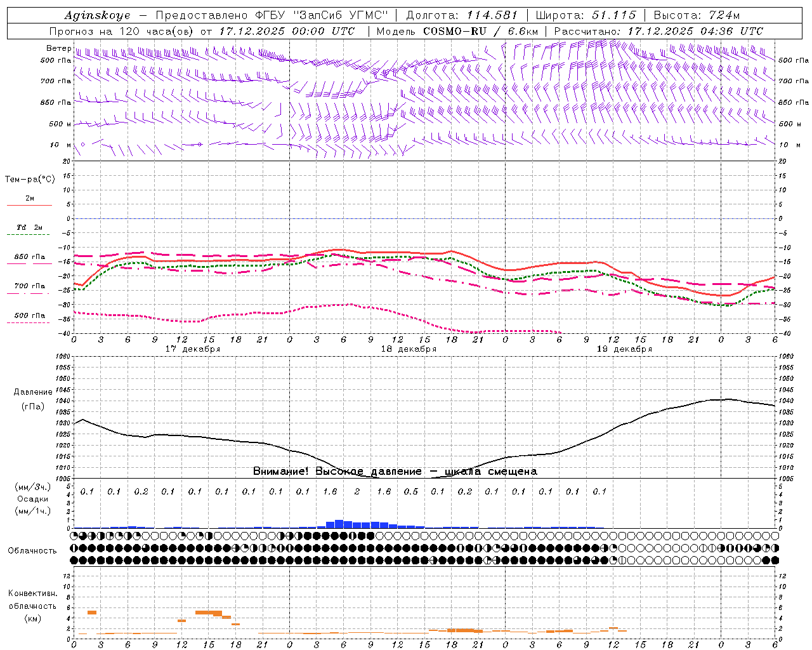The width and height of the screenshot is (812, 650).
Task: Select the Облачность cloud cover label
Action: click(32, 551)
